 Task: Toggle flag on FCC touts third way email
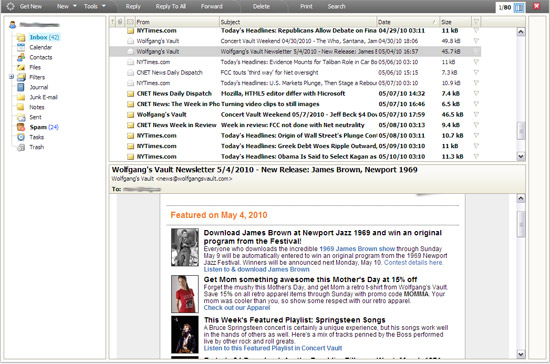476,72
